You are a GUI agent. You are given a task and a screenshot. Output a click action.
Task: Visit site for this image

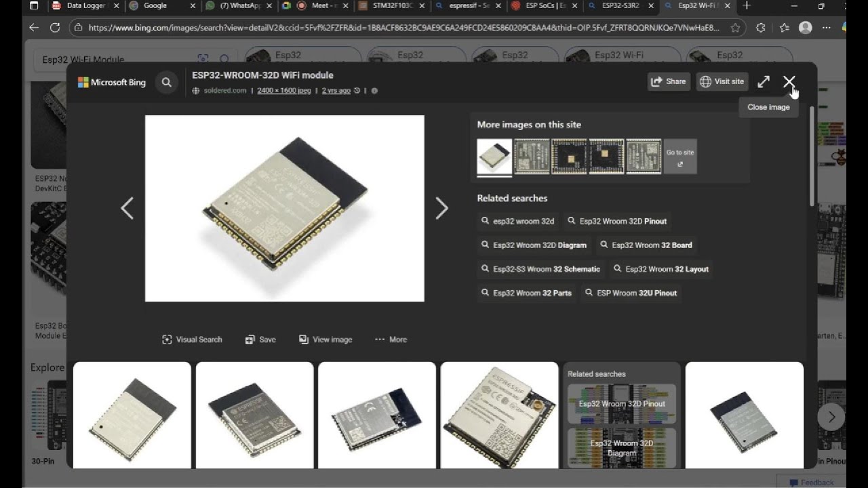point(722,81)
